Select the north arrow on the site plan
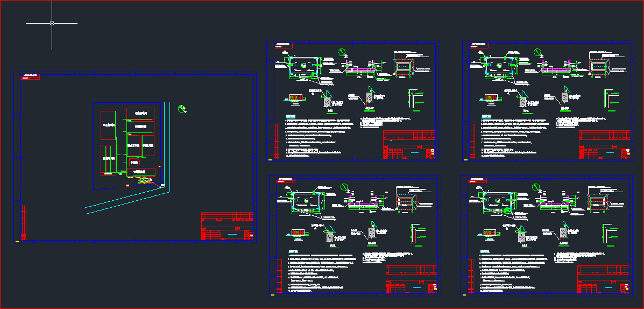 [182, 109]
